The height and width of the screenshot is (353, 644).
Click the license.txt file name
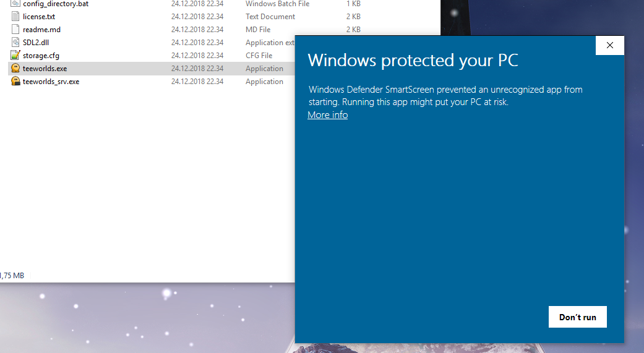pyautogui.click(x=39, y=17)
